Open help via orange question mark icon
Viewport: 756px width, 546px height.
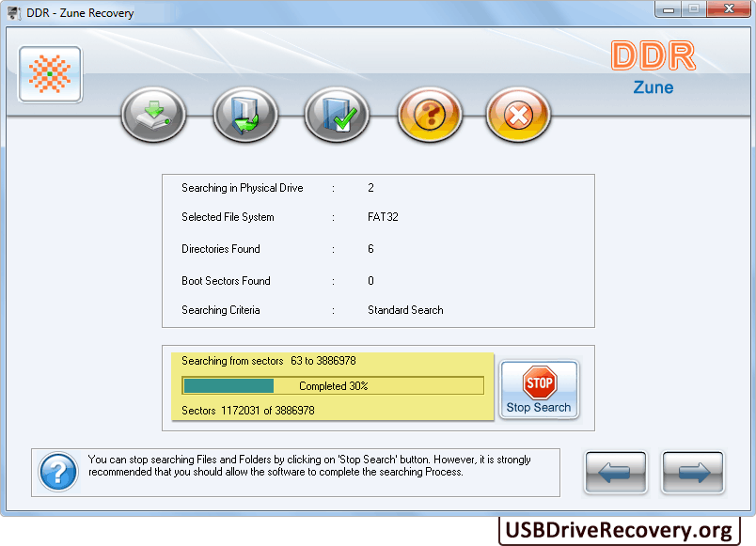click(x=430, y=115)
